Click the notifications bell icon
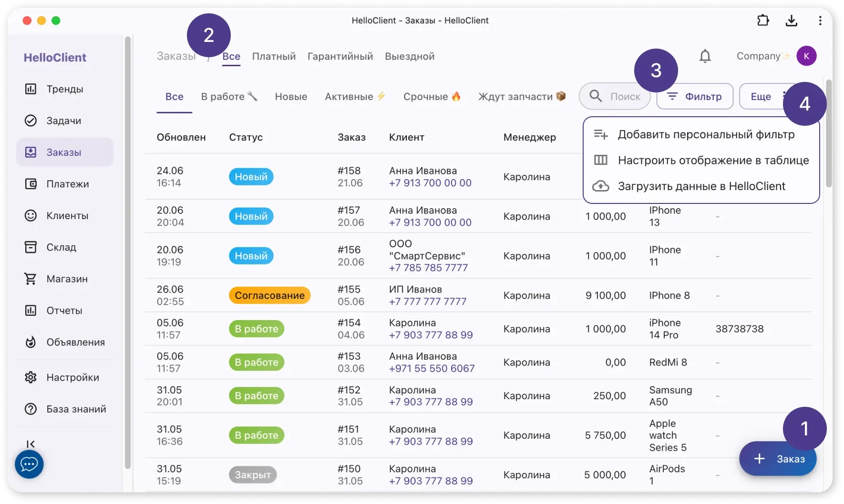The width and height of the screenshot is (844, 504). 705,56
